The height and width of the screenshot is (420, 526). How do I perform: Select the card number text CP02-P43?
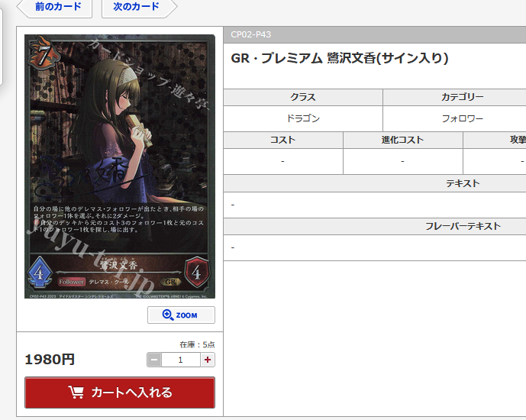(251, 34)
